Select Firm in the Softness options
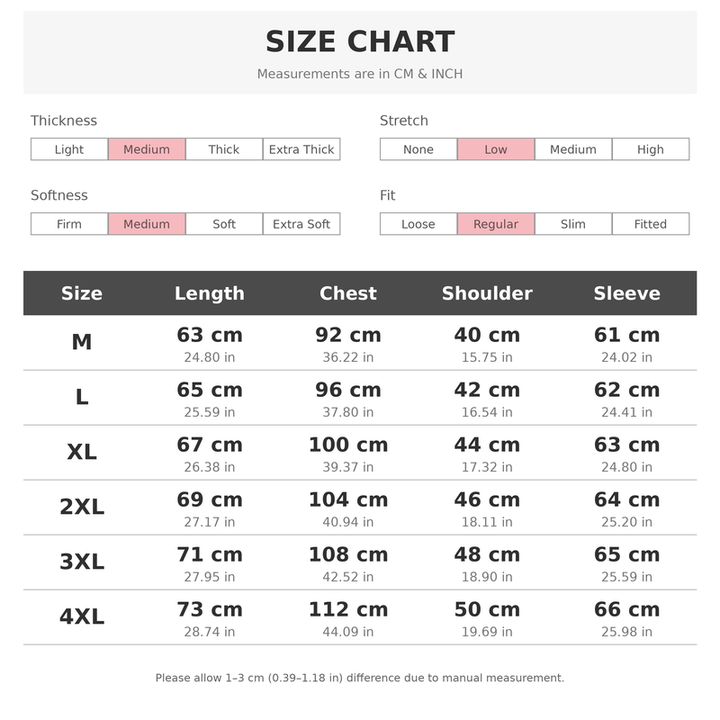 coord(69,224)
